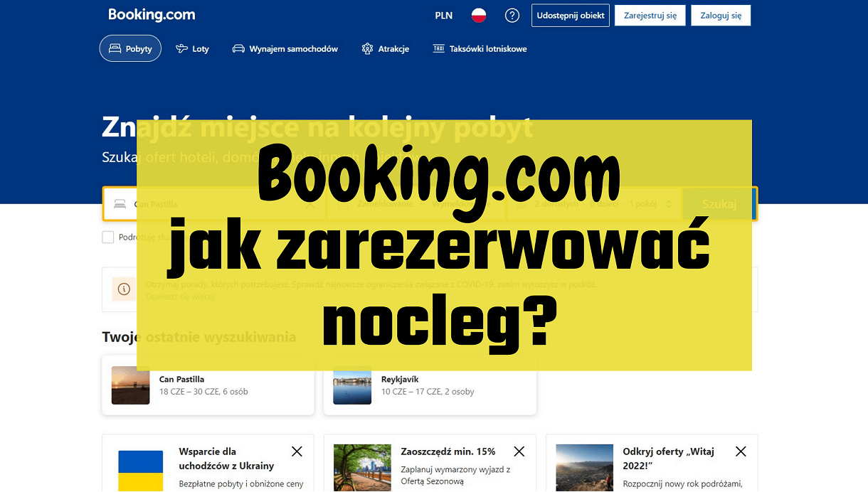The width and height of the screenshot is (868, 492).
Task: Check the Podróżuję służbowo checkbox
Action: [x=108, y=237]
